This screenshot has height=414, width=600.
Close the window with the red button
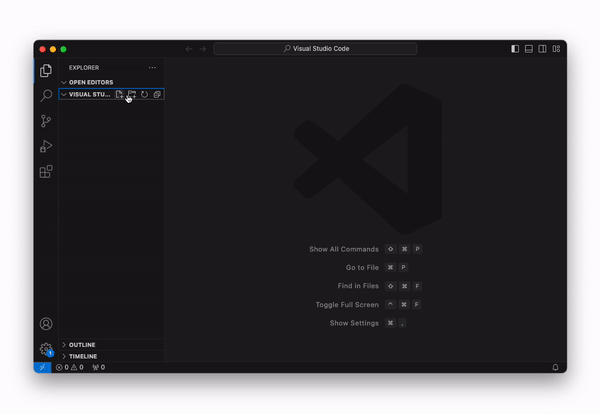coord(42,49)
